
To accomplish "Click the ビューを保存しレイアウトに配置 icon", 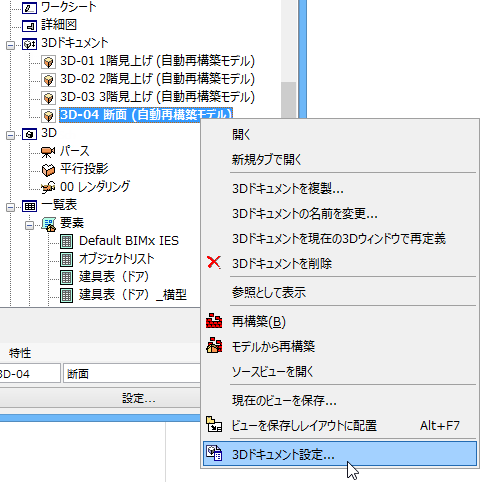I will [x=214, y=425].
